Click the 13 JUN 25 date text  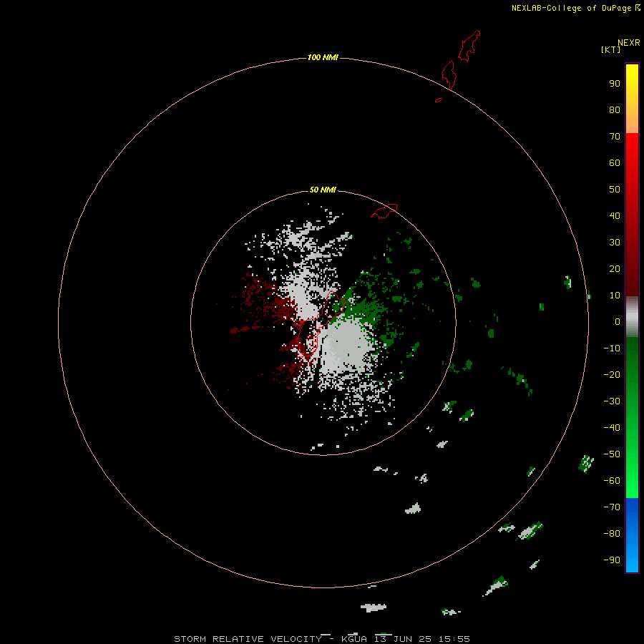coord(401,639)
